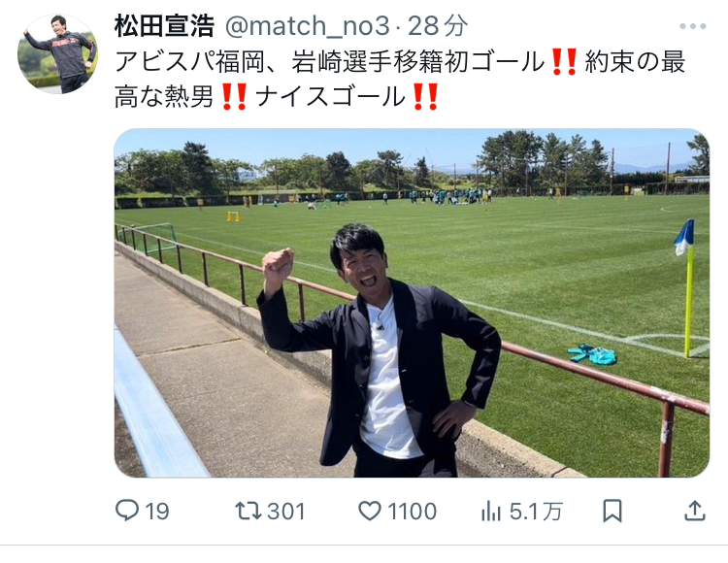Click the like count 1100
This screenshot has height=563, width=728.
click(412, 512)
